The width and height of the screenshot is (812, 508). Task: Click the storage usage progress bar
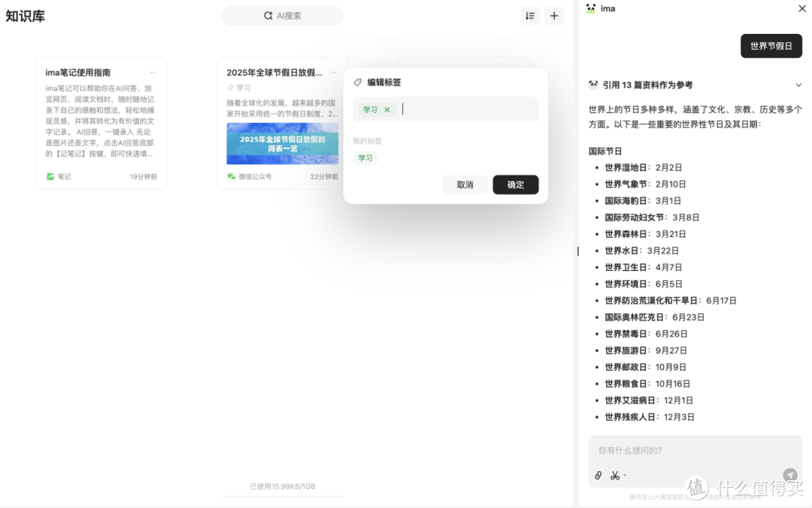(282, 497)
